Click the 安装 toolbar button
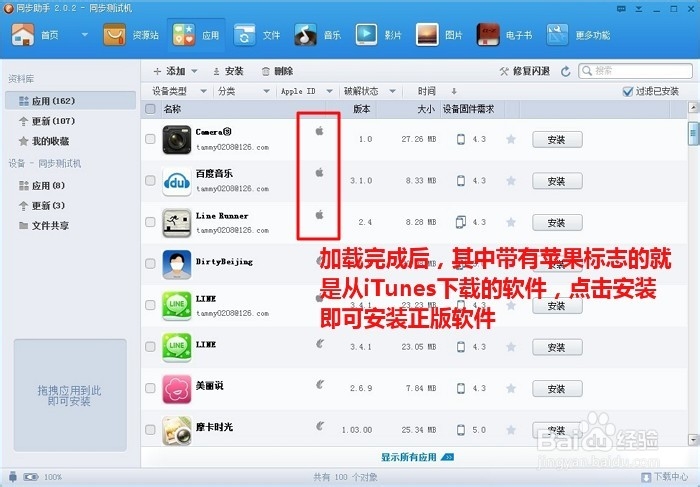700x487 pixels. pos(228,71)
